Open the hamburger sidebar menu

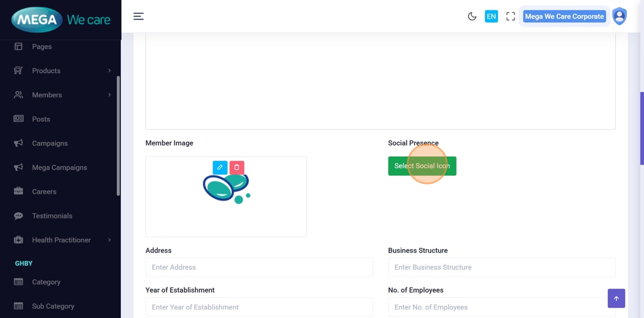pos(139,16)
